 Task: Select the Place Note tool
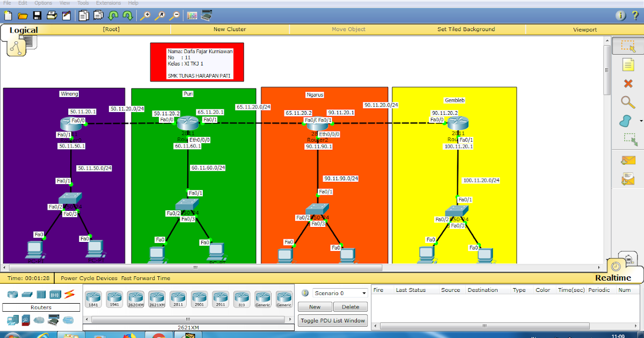tap(628, 65)
